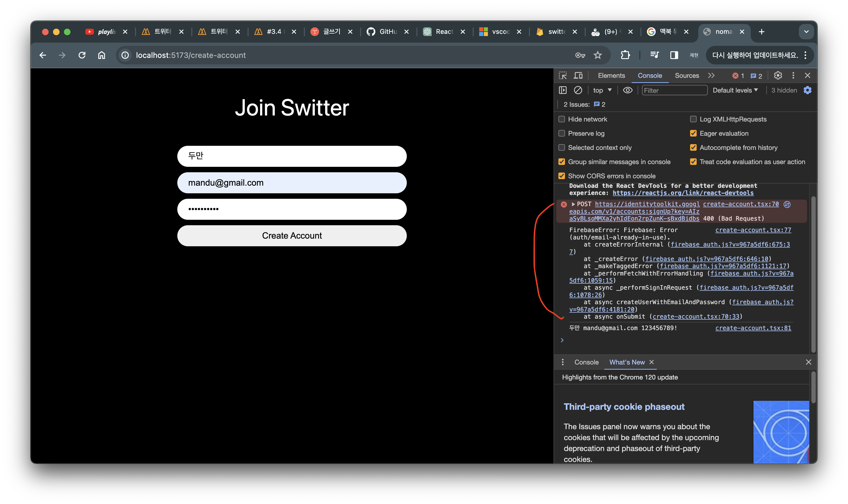
Task: Open DevTools settings gear
Action: click(x=778, y=75)
